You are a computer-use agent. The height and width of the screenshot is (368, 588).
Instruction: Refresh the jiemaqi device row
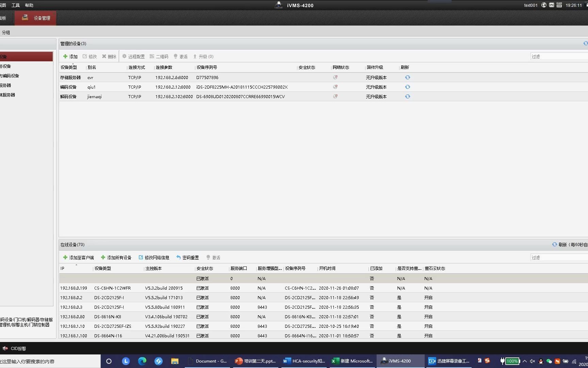pyautogui.click(x=408, y=96)
